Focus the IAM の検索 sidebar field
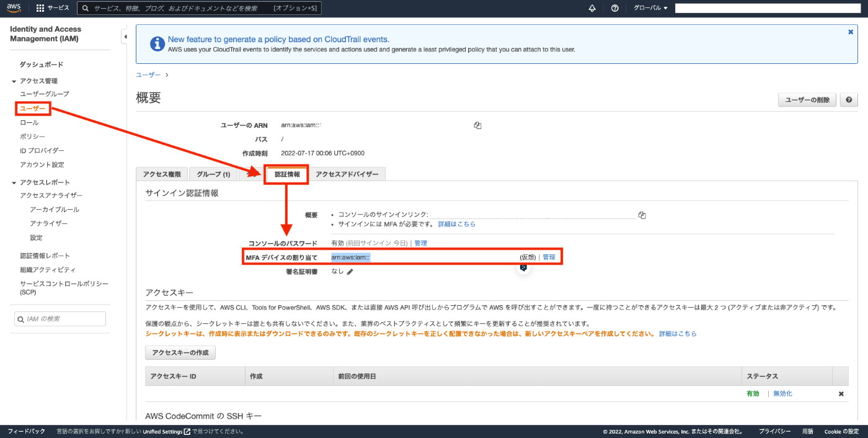Image resolution: width=868 pixels, height=438 pixels. pos(60,319)
